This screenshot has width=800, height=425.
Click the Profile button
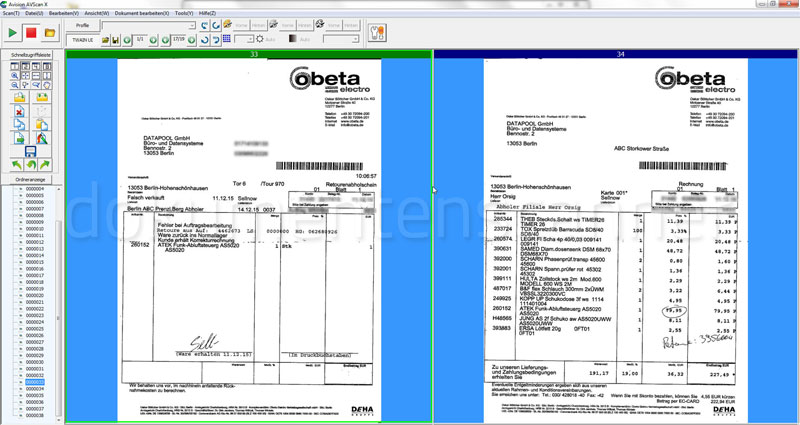click(82, 22)
